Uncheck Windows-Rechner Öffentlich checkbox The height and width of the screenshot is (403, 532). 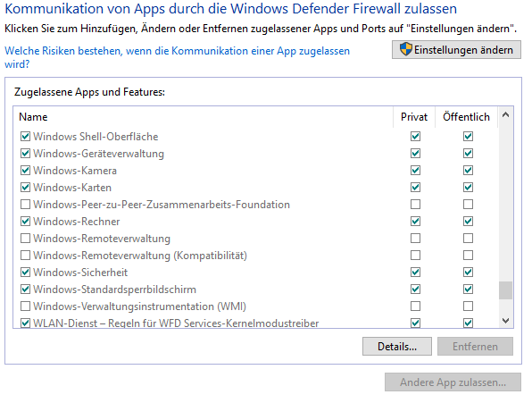pos(468,221)
